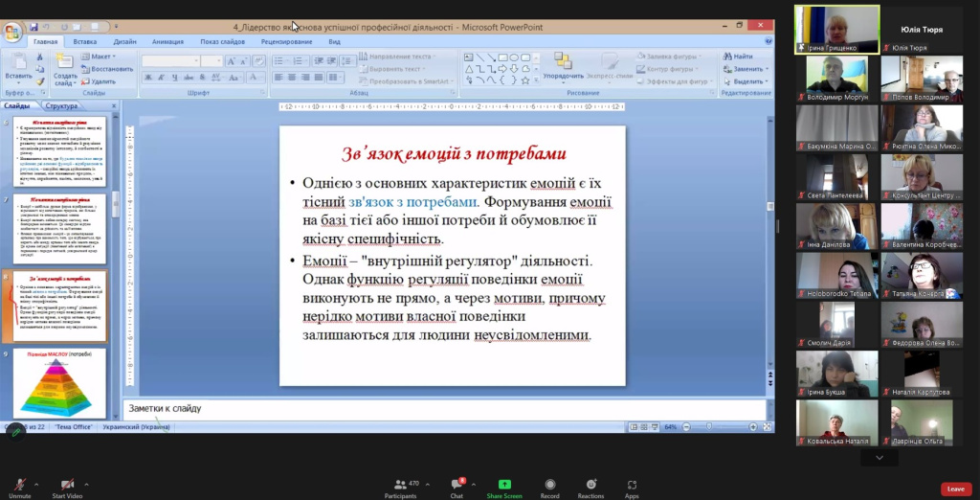Start slideshow from status bar icon

[x=654, y=427]
